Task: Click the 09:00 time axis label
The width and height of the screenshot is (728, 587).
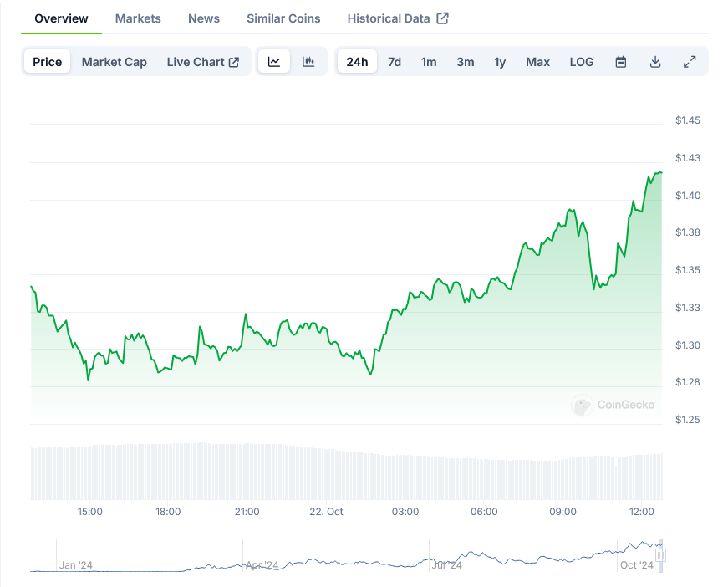Action: [x=563, y=511]
